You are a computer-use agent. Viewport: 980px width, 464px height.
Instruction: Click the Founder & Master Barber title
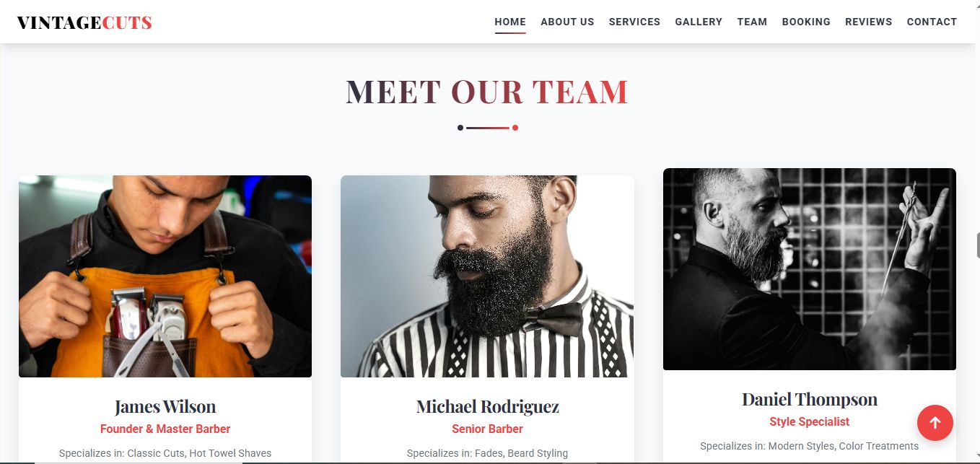tap(165, 429)
